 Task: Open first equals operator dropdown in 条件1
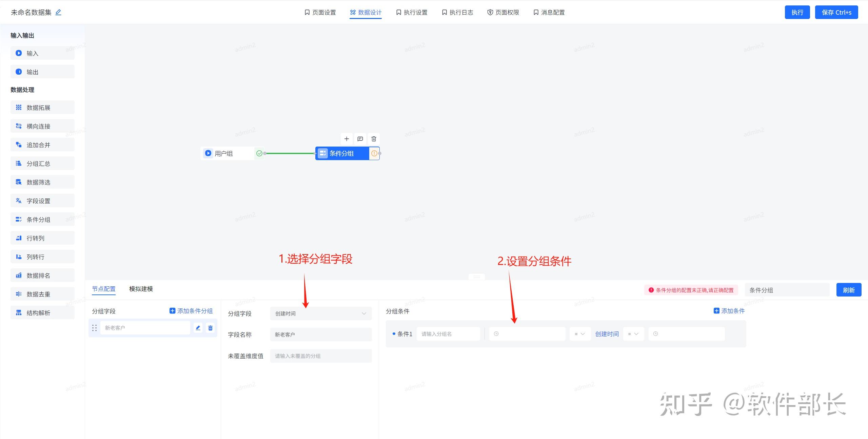click(x=580, y=334)
